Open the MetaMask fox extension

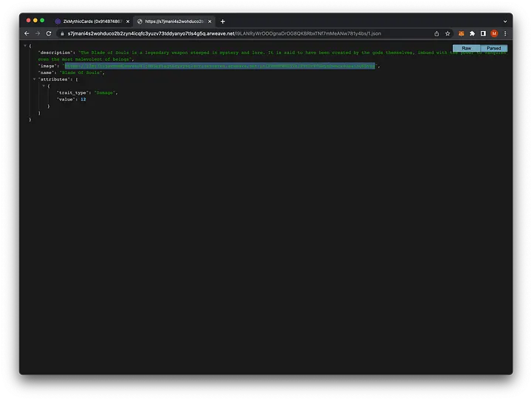point(462,33)
